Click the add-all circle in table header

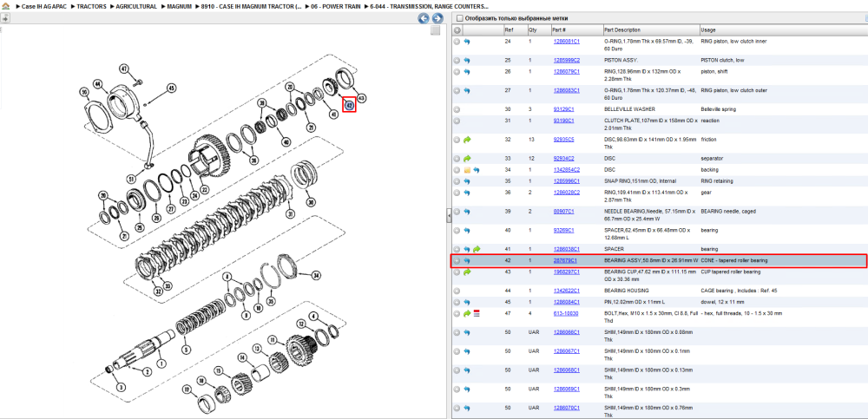(x=457, y=29)
